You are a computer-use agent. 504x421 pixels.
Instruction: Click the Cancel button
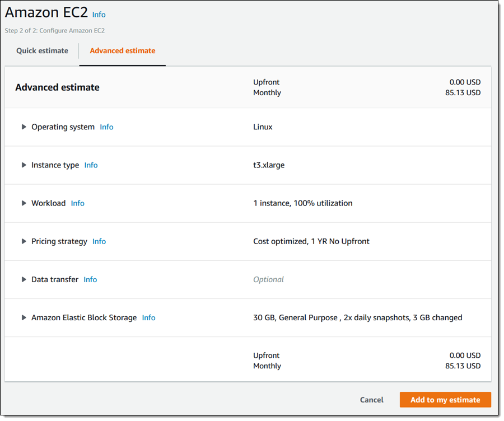(371, 400)
